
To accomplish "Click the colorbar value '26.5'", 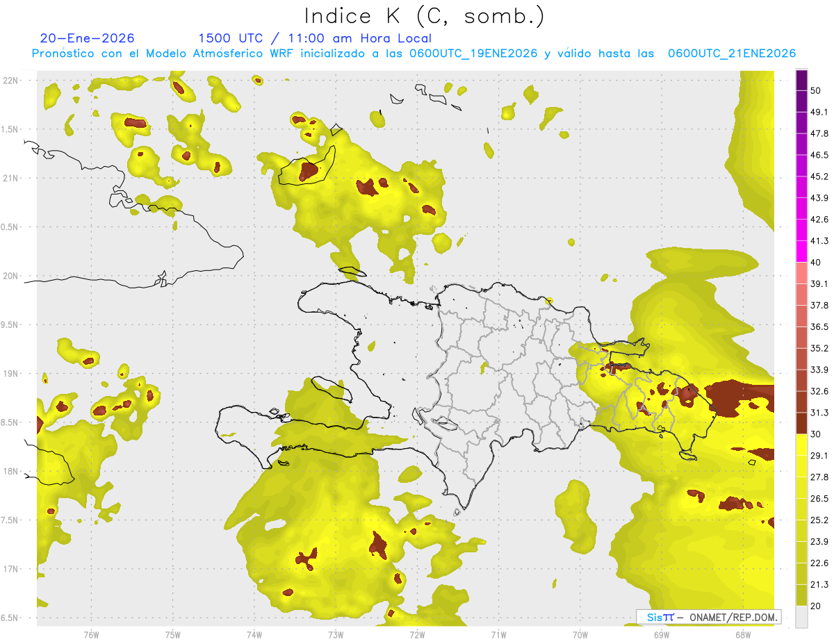I will pyautogui.click(x=819, y=499).
